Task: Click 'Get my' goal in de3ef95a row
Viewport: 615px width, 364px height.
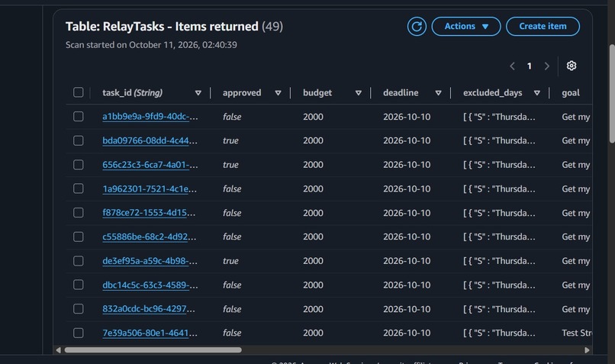Action: click(576, 261)
